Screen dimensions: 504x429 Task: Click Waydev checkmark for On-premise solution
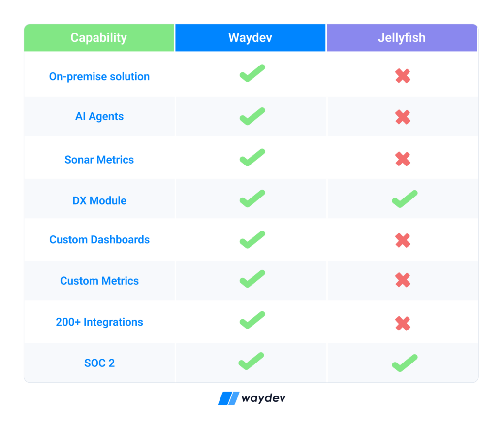[x=252, y=73]
